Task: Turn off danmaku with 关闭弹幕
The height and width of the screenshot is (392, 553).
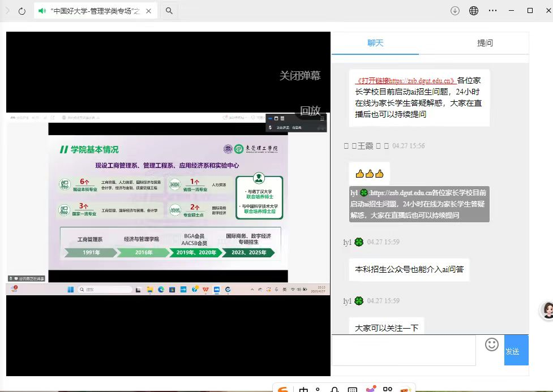Action: (300, 76)
